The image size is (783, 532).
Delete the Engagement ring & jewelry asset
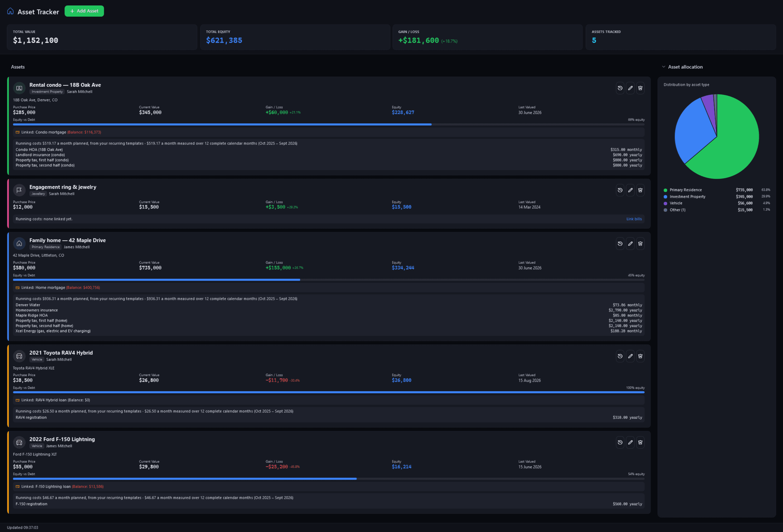[640, 190]
